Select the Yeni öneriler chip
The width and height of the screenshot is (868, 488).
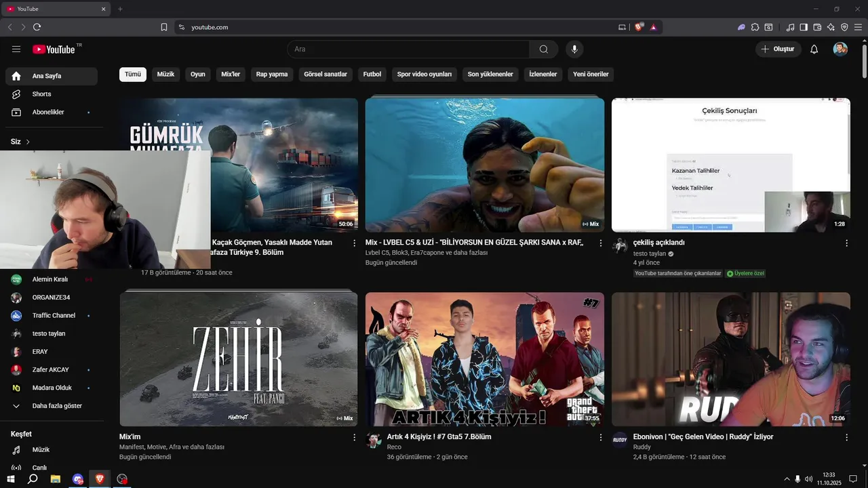[591, 74]
